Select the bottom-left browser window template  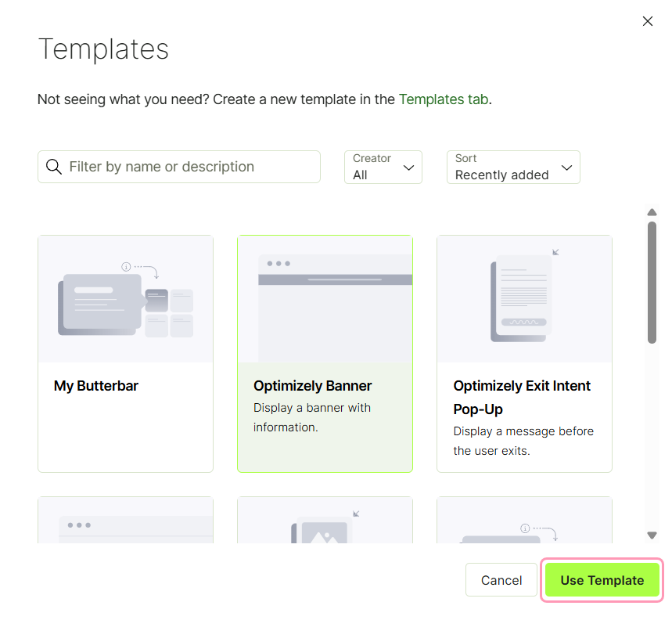point(126,520)
